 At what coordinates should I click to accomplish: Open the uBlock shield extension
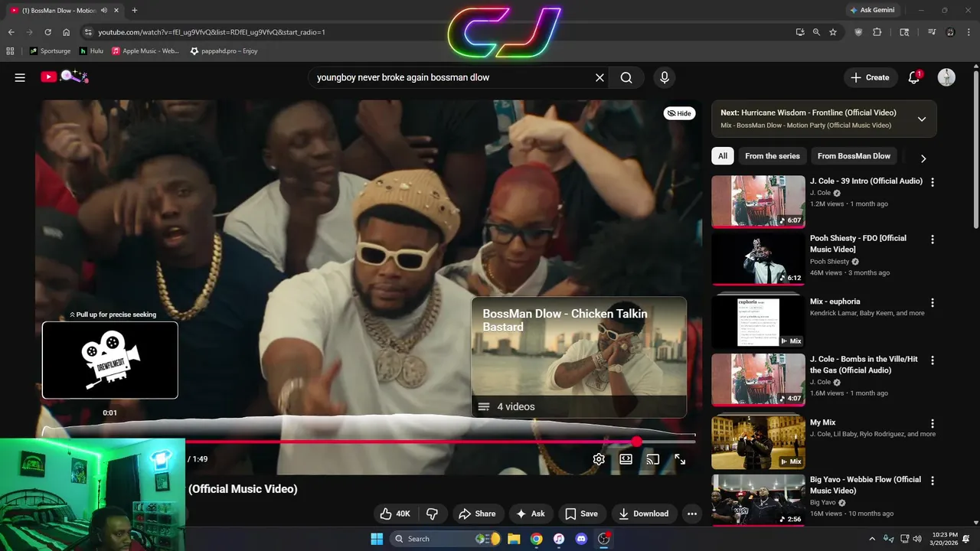[858, 32]
